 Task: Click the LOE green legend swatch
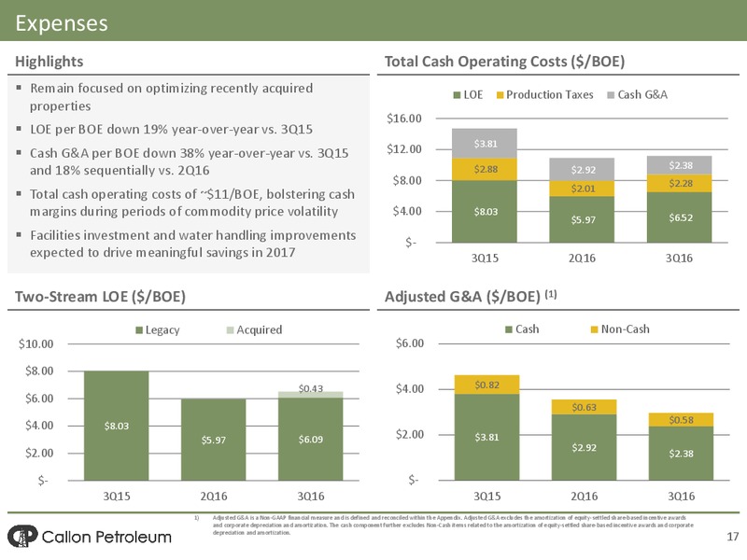pos(457,95)
